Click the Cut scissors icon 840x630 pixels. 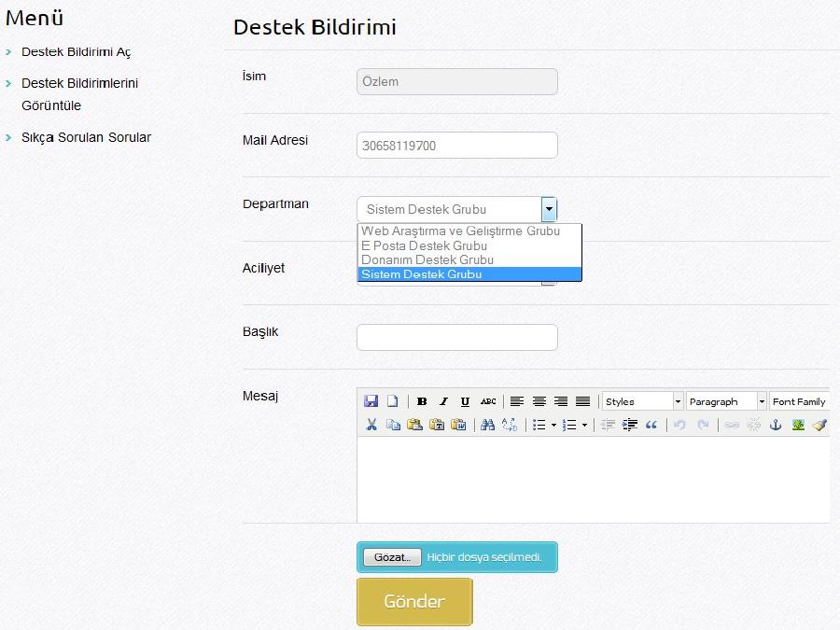(371, 425)
